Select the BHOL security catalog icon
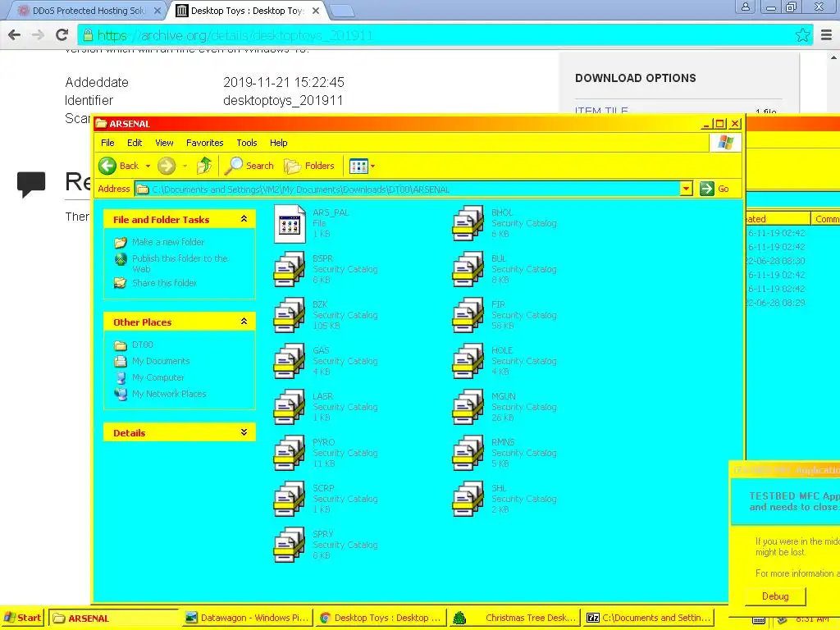 coord(468,223)
